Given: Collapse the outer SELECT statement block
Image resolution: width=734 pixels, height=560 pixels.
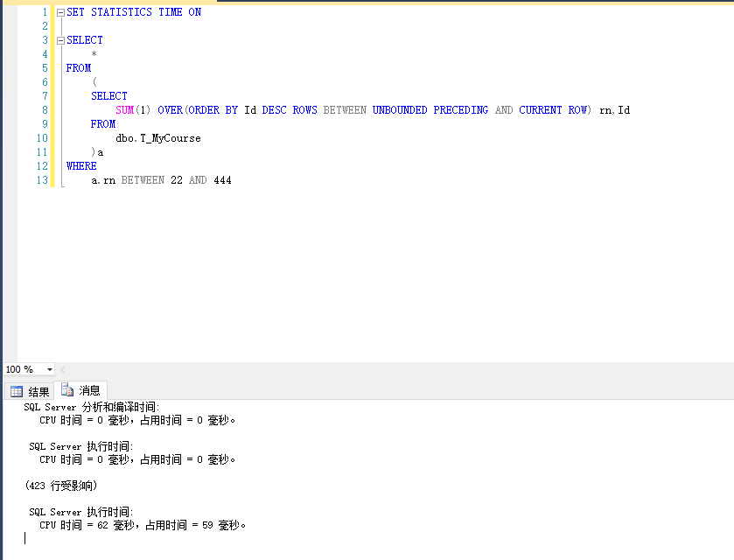Looking at the screenshot, I should 59,40.
